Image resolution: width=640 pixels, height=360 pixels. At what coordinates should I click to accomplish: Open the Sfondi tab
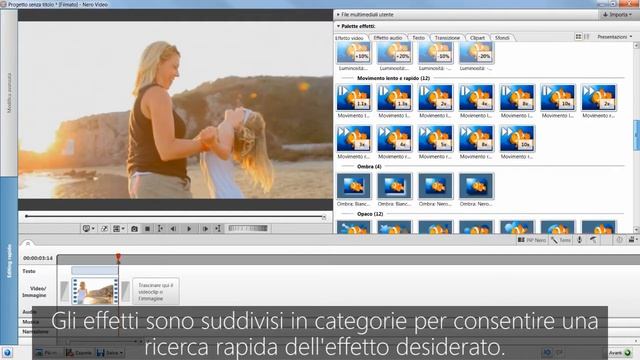pos(502,38)
